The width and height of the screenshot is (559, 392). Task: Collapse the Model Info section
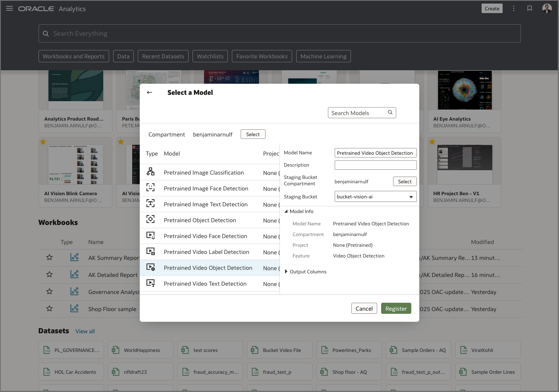tap(286, 211)
